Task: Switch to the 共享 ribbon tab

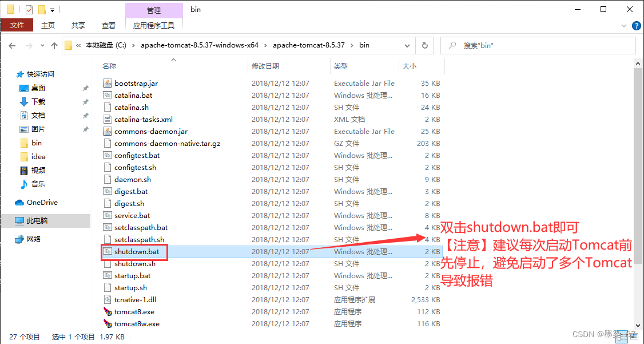Action: (78, 26)
